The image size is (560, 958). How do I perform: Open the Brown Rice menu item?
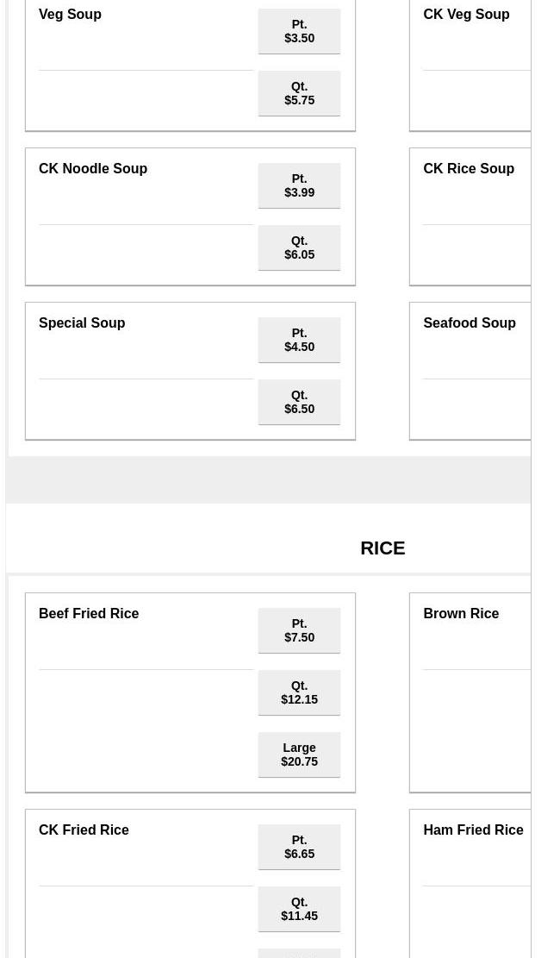pos(461,614)
